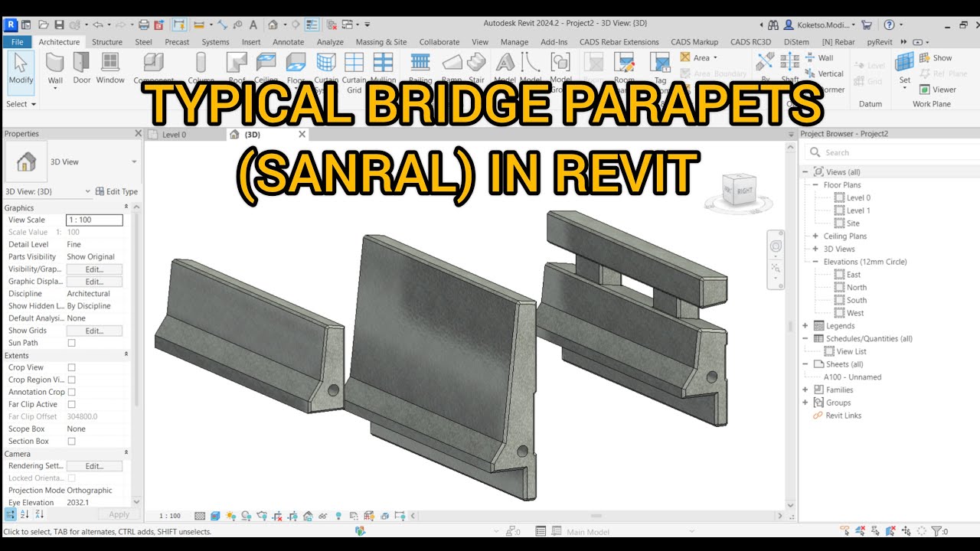Toggle the Annotation Crop checkbox
Image resolution: width=980 pixels, height=551 pixels.
[x=71, y=392]
